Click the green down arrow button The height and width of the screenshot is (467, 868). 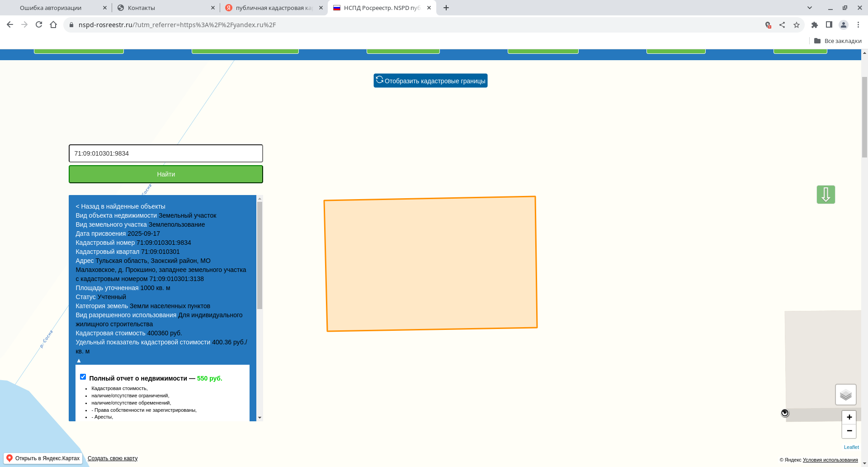[826, 195]
